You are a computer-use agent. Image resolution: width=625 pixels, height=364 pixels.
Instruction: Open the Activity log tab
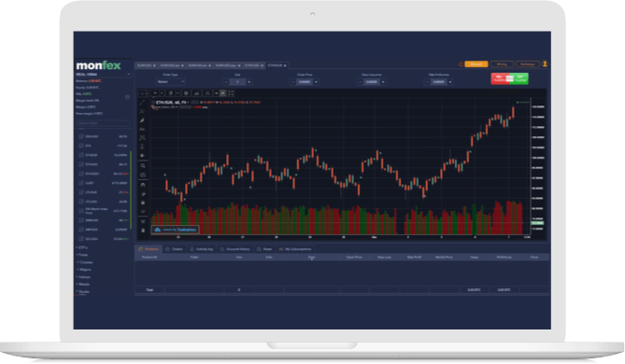pyautogui.click(x=201, y=249)
